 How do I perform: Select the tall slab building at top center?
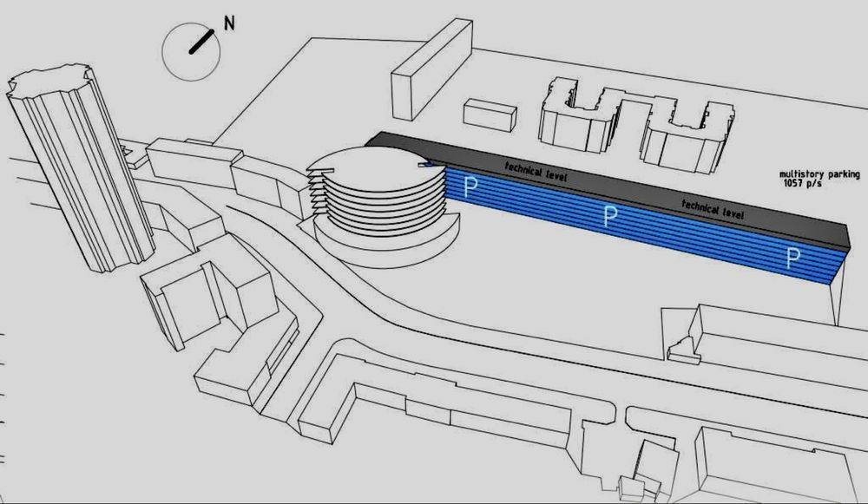(431, 69)
